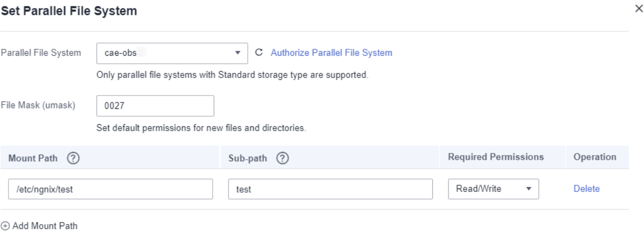Click the File Mask field showing 0027
Screen dimensions: 644x232
[x=155, y=105]
